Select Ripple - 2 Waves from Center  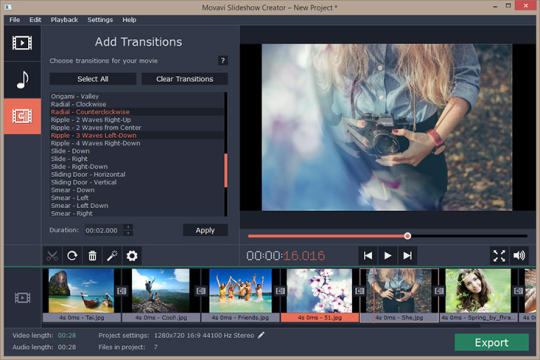point(137,127)
